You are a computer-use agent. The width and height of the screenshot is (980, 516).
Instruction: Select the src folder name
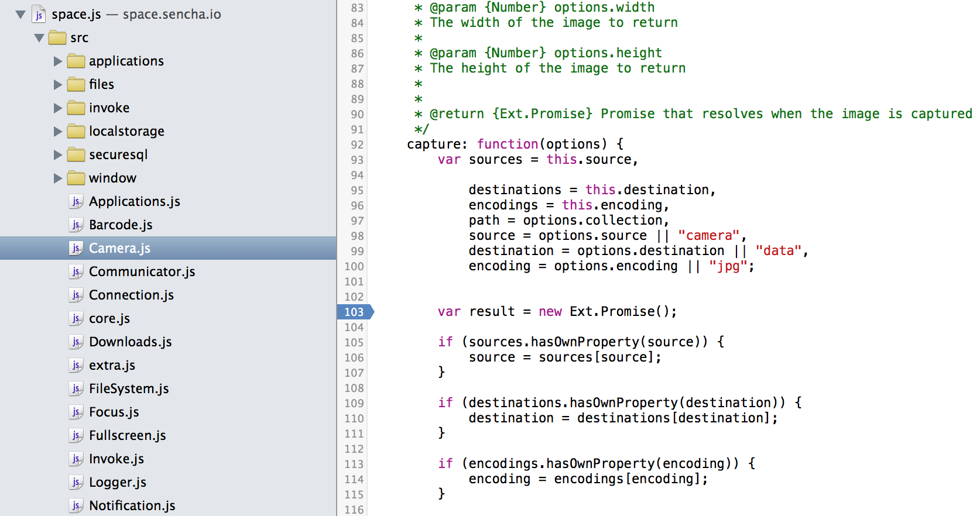tap(80, 38)
